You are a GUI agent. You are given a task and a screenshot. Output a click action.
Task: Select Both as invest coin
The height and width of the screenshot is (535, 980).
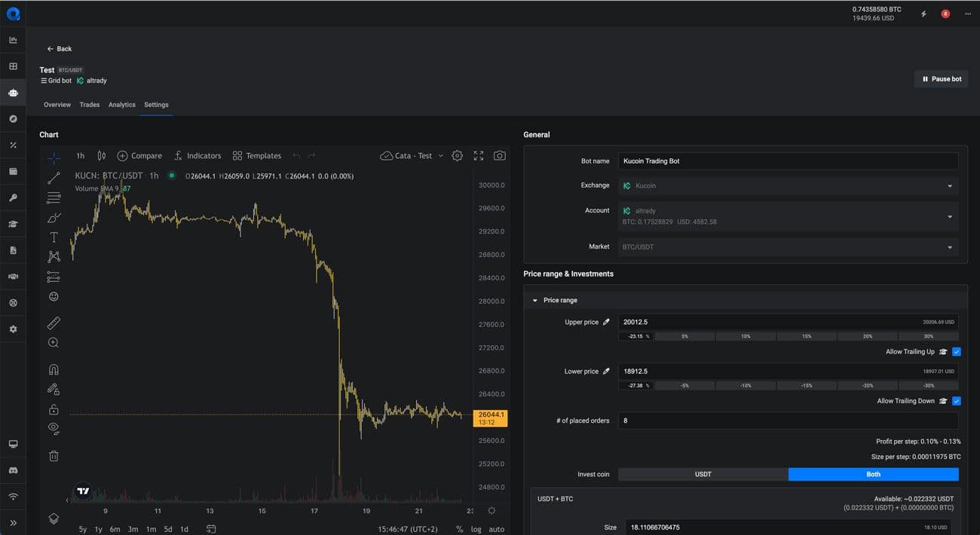[874, 475]
